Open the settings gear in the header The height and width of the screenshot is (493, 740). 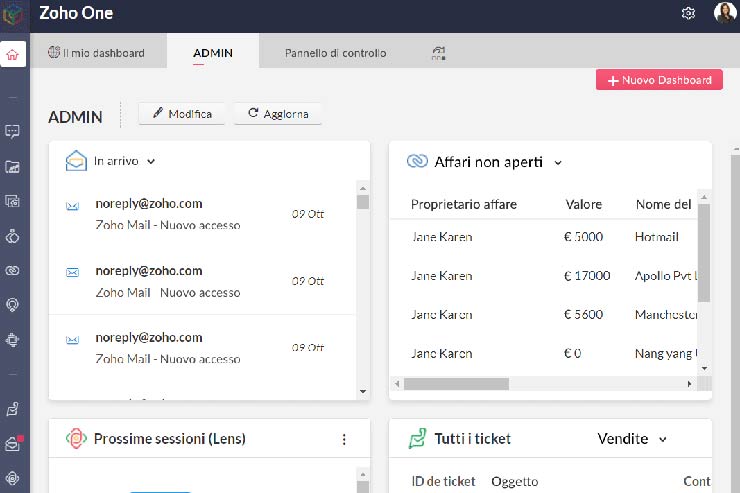(x=688, y=13)
